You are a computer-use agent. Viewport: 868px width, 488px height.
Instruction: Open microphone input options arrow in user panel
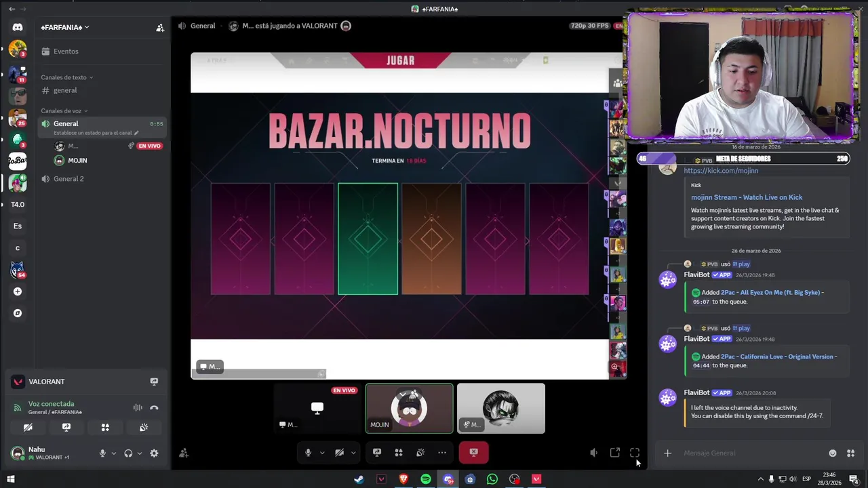pos(113,453)
